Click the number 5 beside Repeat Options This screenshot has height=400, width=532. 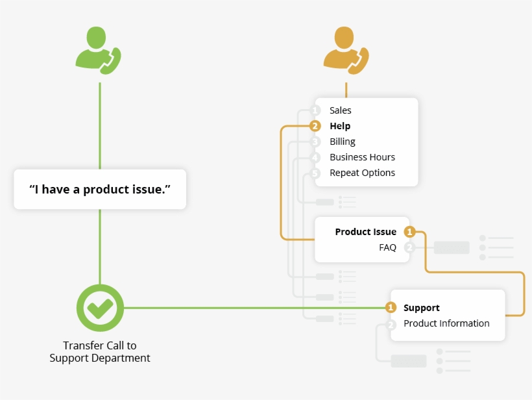(316, 172)
